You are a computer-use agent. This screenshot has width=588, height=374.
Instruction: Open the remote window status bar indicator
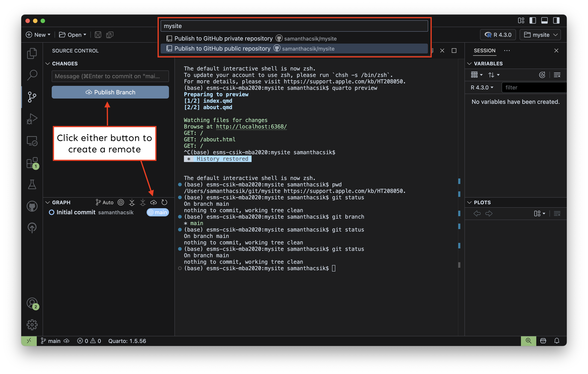point(29,341)
